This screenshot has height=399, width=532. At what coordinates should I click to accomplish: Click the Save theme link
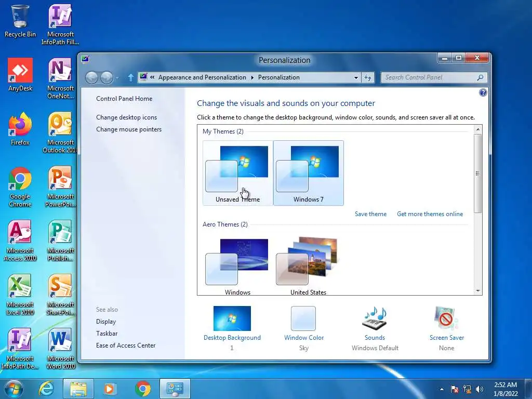(370, 214)
